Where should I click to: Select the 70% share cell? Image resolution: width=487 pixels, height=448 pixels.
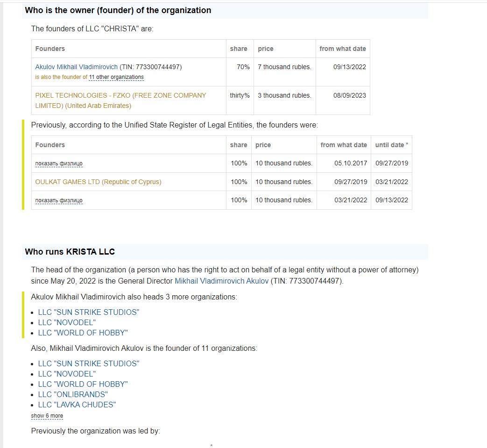pos(240,72)
